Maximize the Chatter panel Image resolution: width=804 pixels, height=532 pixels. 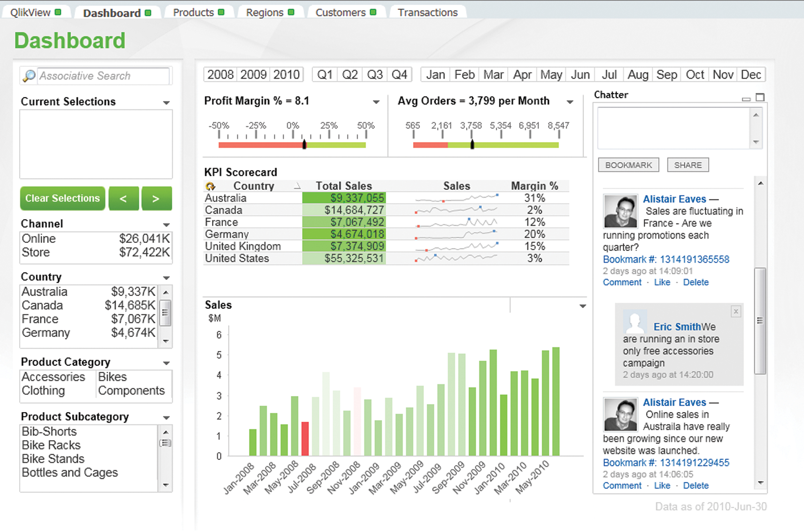point(760,98)
